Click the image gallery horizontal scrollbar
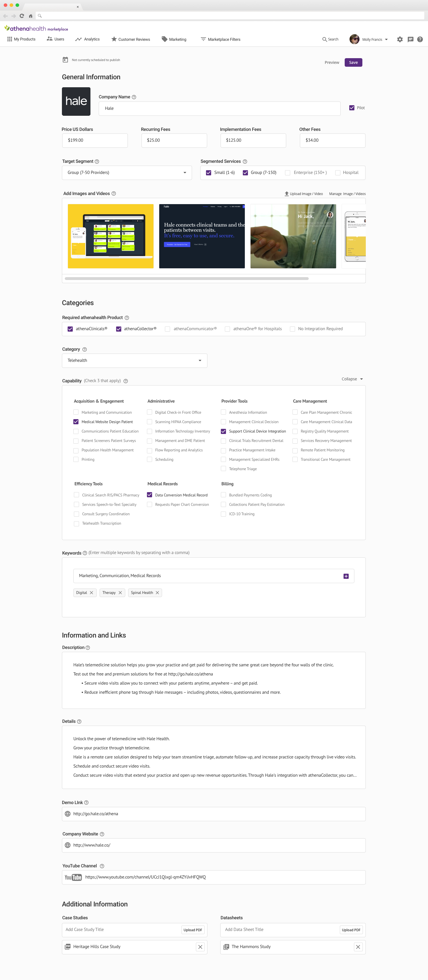The height and width of the screenshot is (980, 428). click(x=187, y=279)
